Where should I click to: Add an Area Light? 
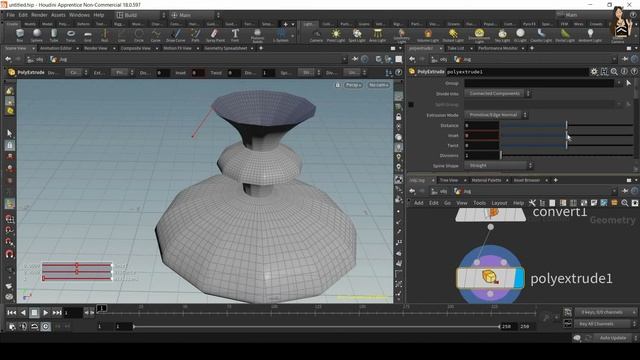click(x=378, y=36)
